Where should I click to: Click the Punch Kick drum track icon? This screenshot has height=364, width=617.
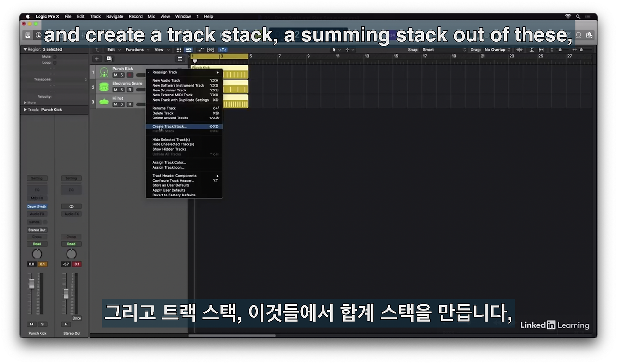(104, 72)
